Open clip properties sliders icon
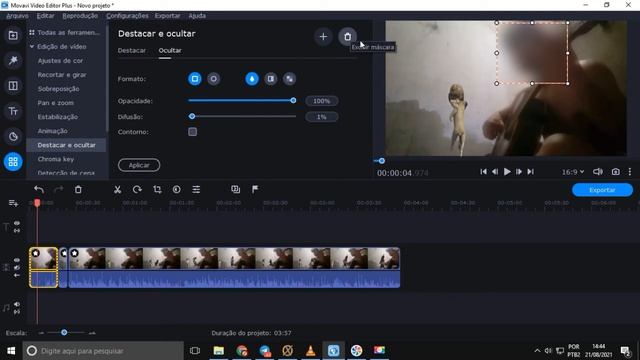Screen dimensions: 640x360 (x=196, y=189)
